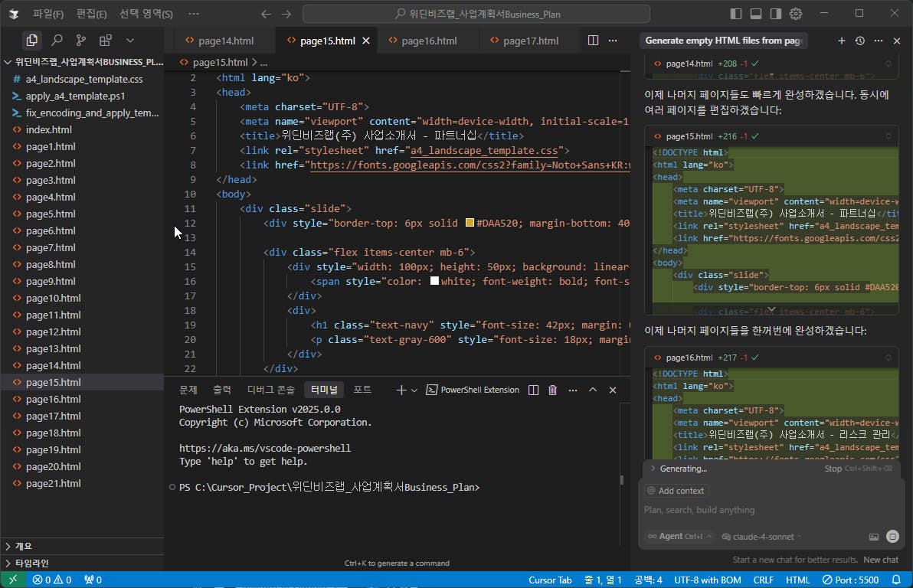The height and width of the screenshot is (588, 913).
Task: Toggle the bottom panel layout
Action: click(756, 13)
